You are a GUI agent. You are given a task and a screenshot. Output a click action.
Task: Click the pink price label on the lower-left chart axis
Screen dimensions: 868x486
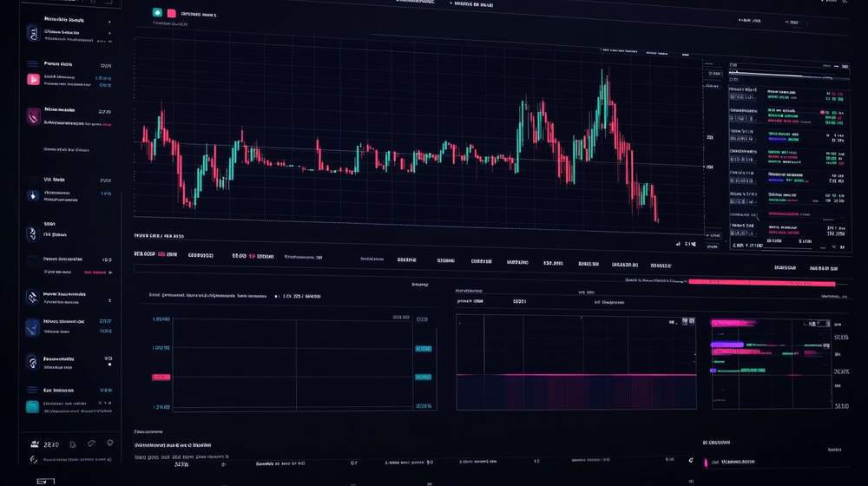[x=161, y=377]
